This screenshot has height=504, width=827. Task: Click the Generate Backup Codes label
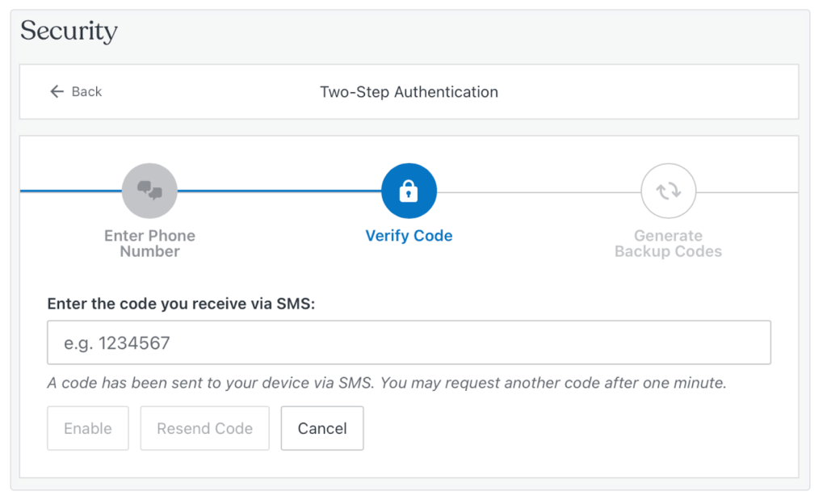668,243
